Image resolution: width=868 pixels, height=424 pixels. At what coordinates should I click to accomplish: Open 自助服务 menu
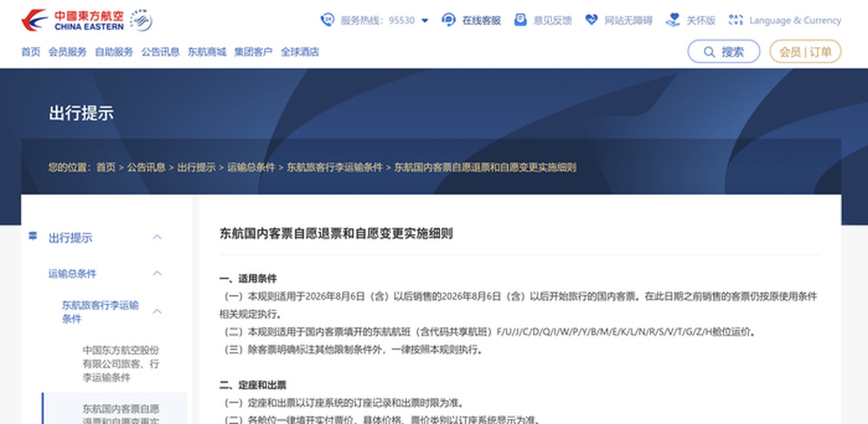click(114, 52)
